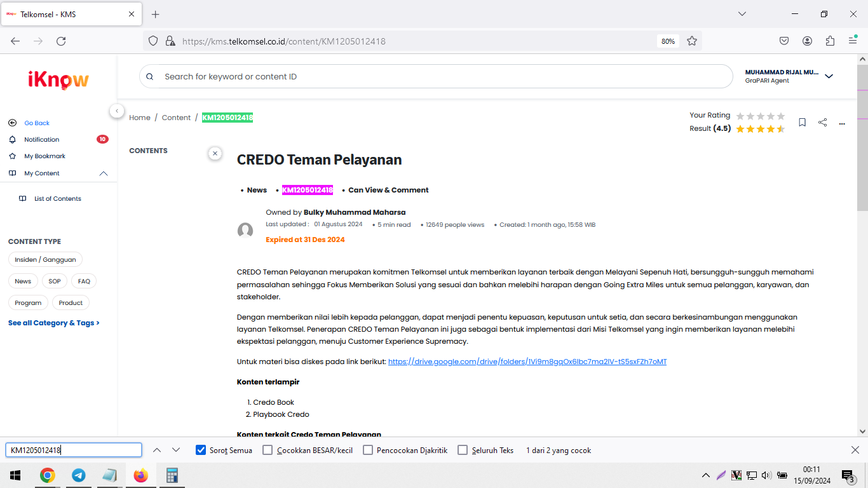Open the Firefox account icon
868x488 pixels.
coord(807,41)
